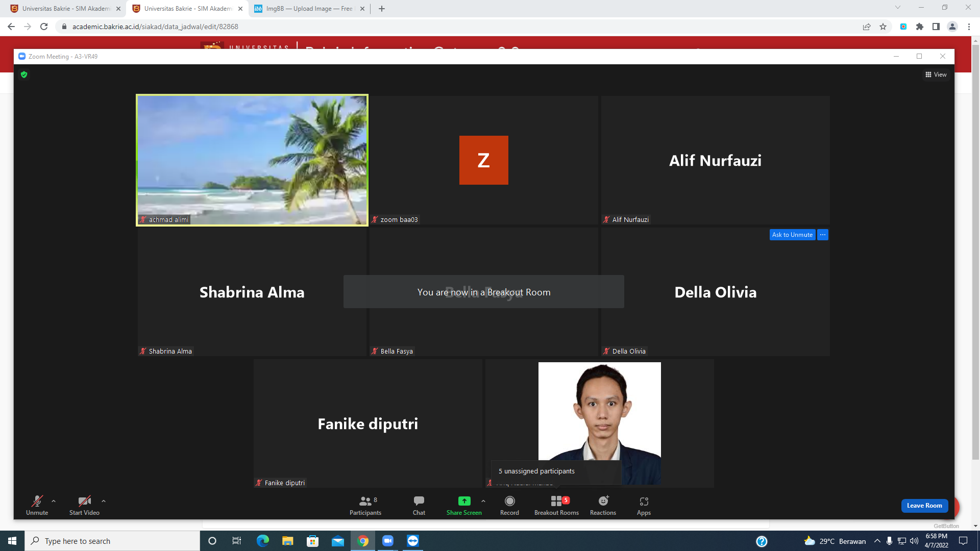This screenshot has height=551, width=980.
Task: Open File Explorer from the taskbar
Action: coord(288,541)
